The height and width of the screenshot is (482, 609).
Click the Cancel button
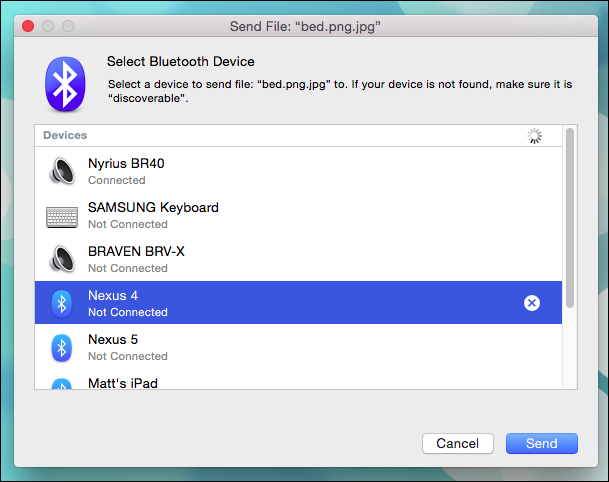pos(458,443)
